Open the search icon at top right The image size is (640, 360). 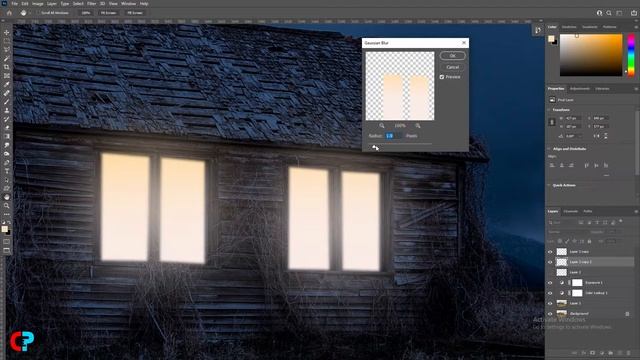tap(609, 13)
